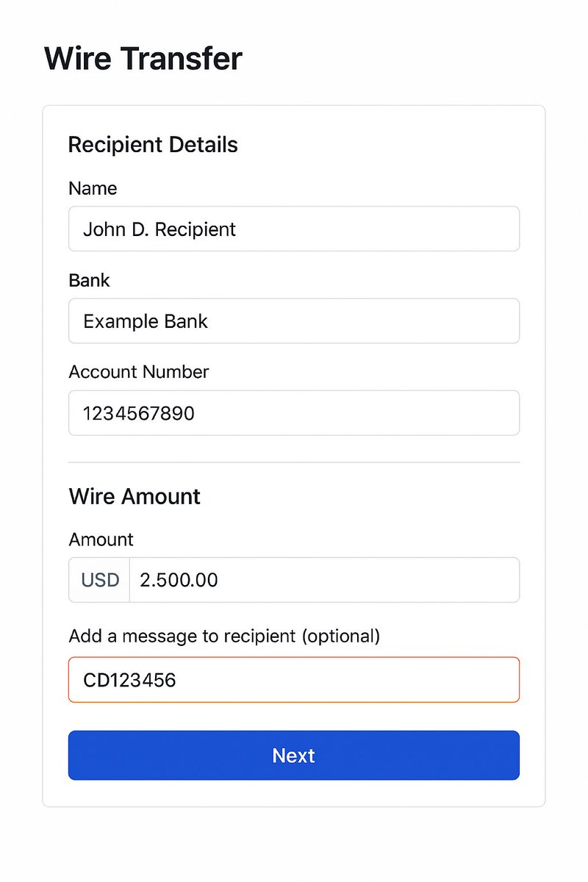588x882 pixels.
Task: Click the optional message to recipient field
Action: pos(294,679)
